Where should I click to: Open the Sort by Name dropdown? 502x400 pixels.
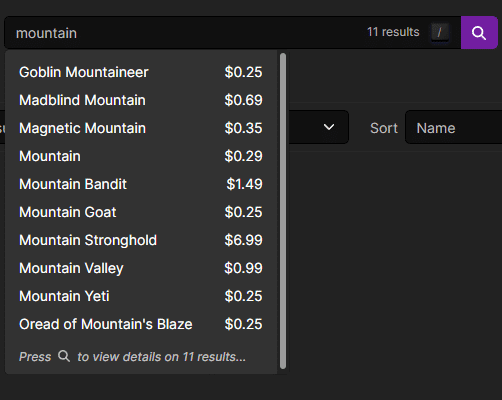[453, 128]
